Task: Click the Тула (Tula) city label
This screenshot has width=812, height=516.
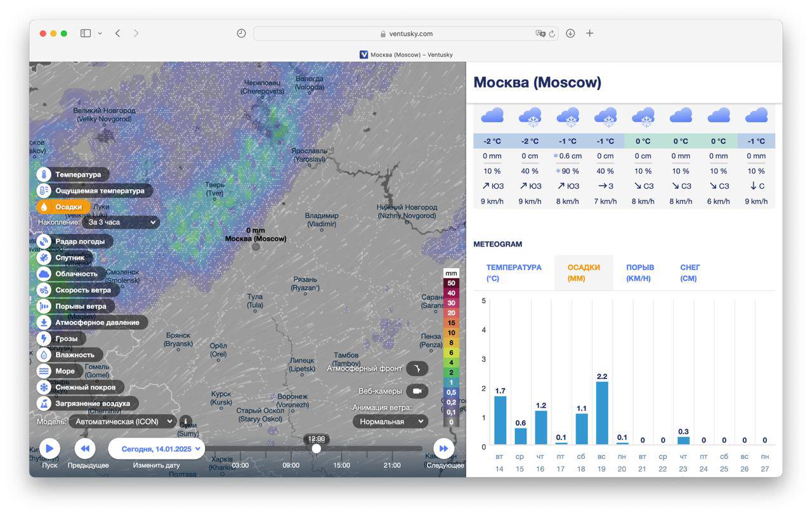Action: (x=255, y=301)
